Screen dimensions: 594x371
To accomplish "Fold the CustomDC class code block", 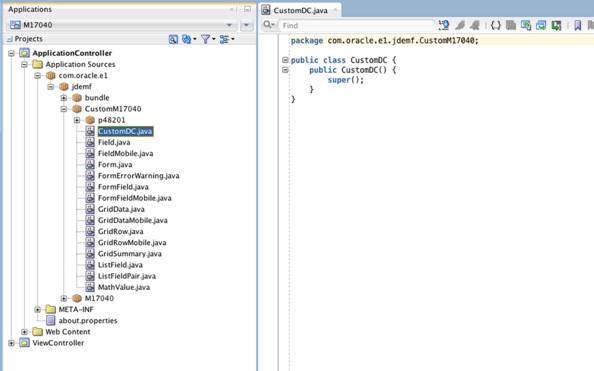I will click(x=285, y=60).
